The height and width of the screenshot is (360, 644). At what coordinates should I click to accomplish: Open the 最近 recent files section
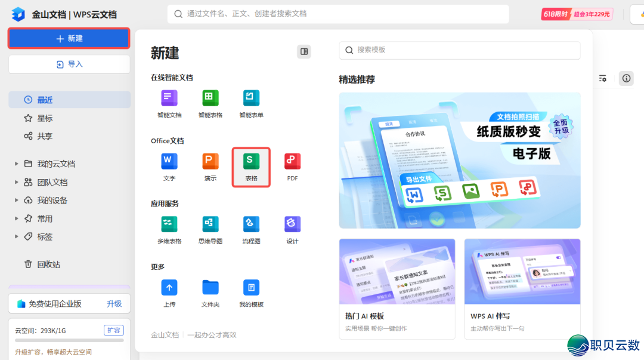click(69, 100)
